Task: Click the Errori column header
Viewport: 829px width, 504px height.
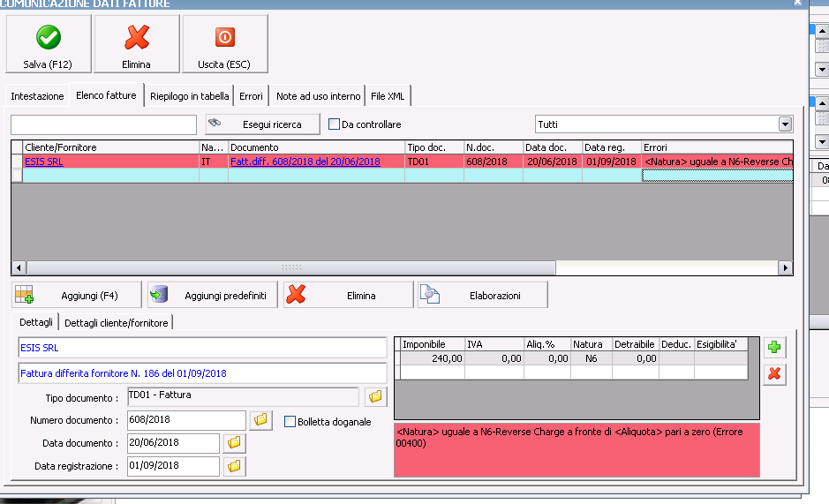Action: 718,147
